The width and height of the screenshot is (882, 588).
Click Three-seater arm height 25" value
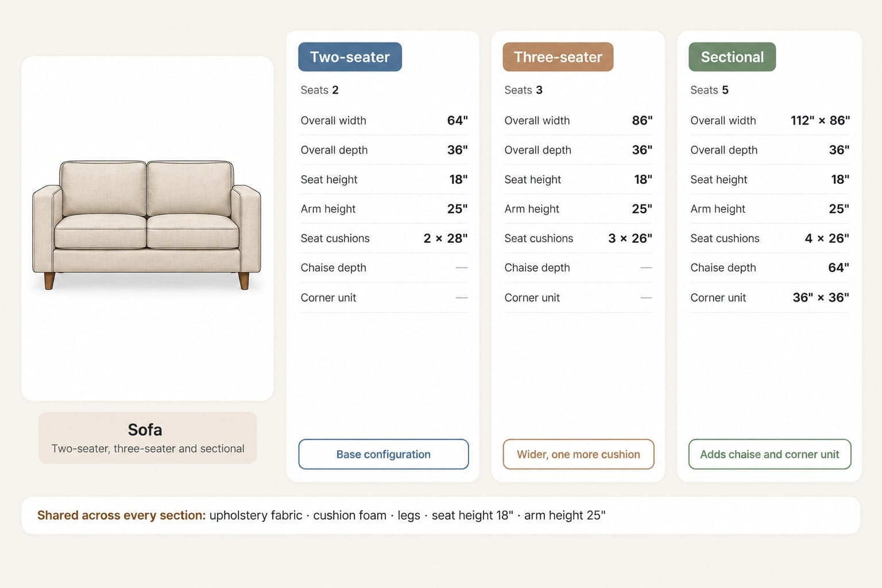642,209
